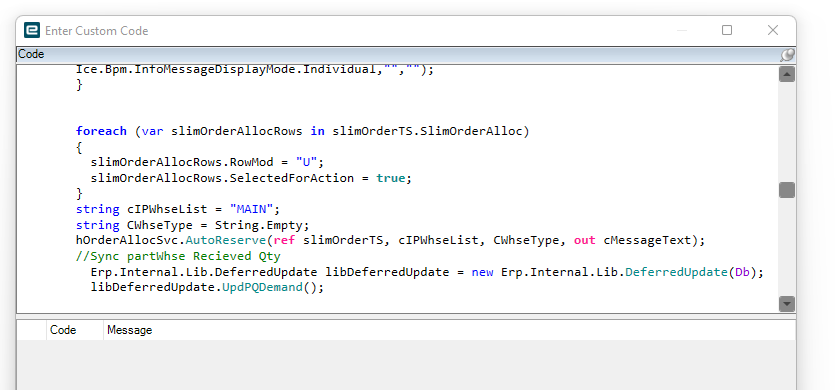Close the Enter Custom Code window
Viewport: 835px width, 390px height.
[x=773, y=30]
